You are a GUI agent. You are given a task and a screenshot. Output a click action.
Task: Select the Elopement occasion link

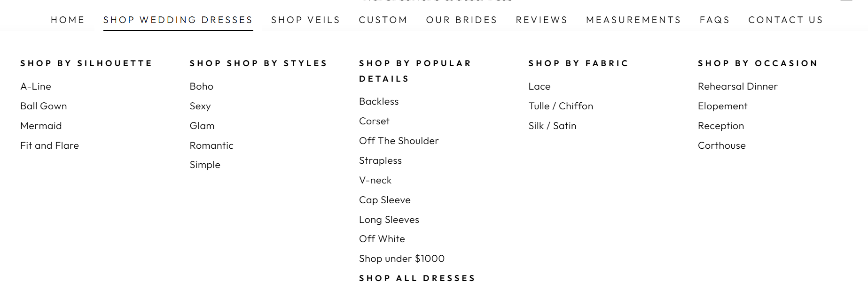coord(722,106)
